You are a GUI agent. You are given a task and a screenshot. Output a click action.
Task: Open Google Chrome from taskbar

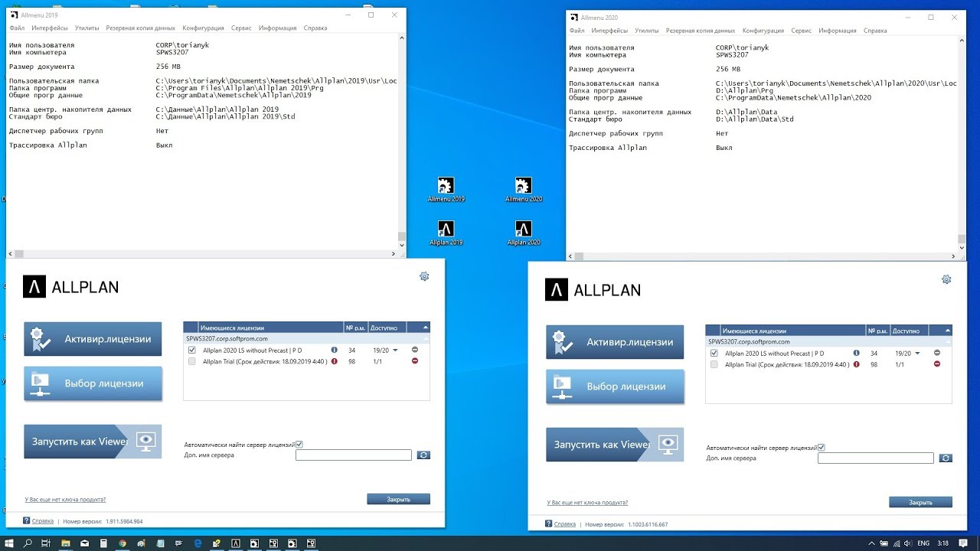(122, 543)
